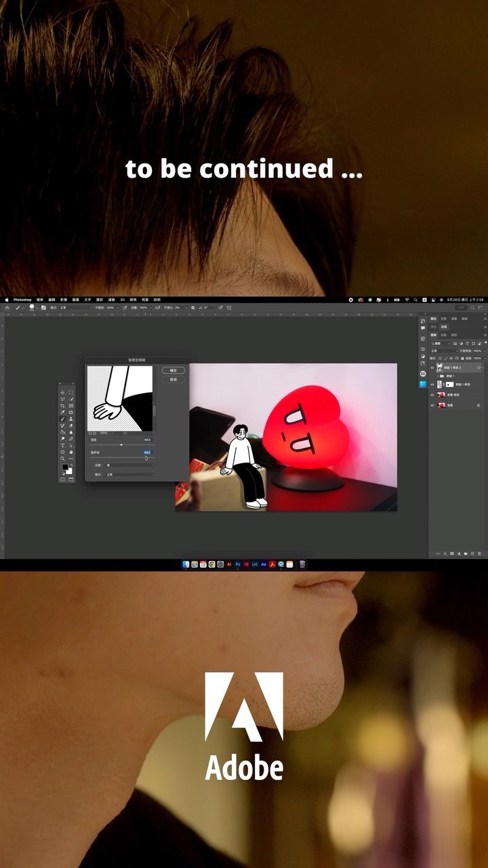Select the Zoom magnifier tool

(63, 458)
